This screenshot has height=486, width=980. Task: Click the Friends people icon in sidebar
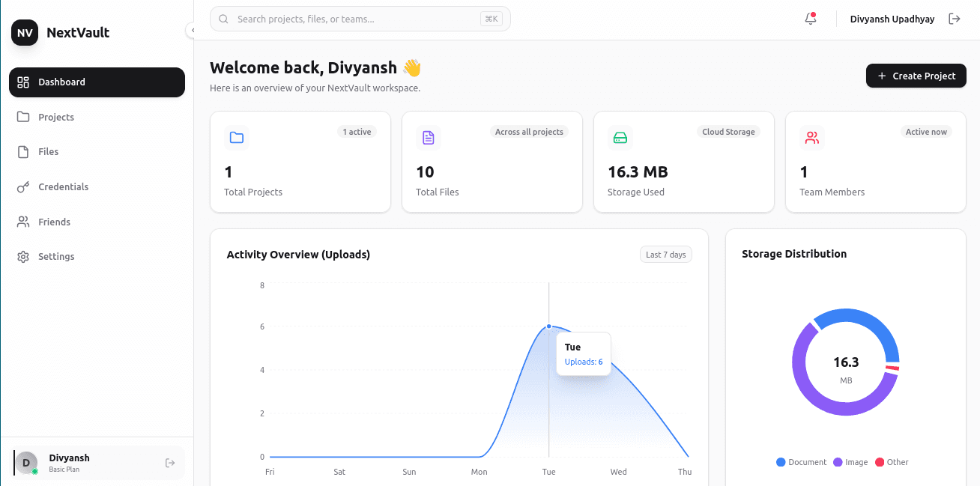(23, 222)
